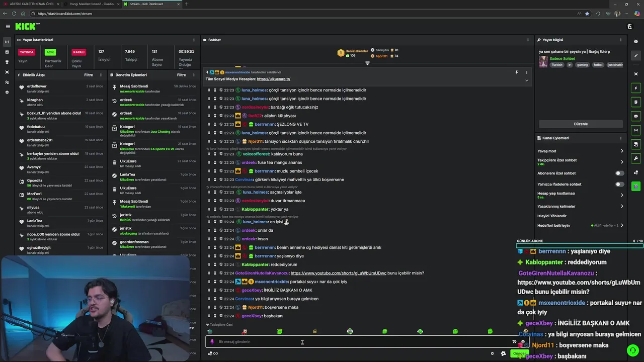Click the gaming tag chip
Image resolution: width=644 pixels, height=362 pixels.
pyautogui.click(x=582, y=65)
